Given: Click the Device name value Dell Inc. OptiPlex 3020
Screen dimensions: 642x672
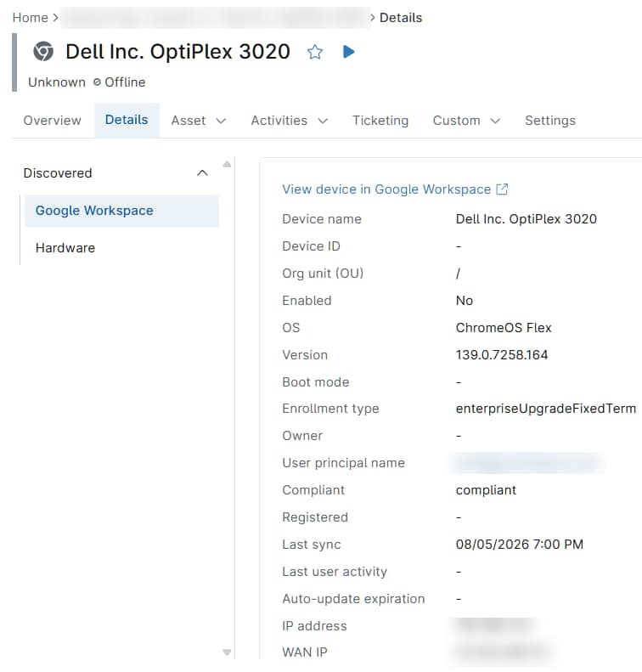Looking at the screenshot, I should (x=526, y=219).
